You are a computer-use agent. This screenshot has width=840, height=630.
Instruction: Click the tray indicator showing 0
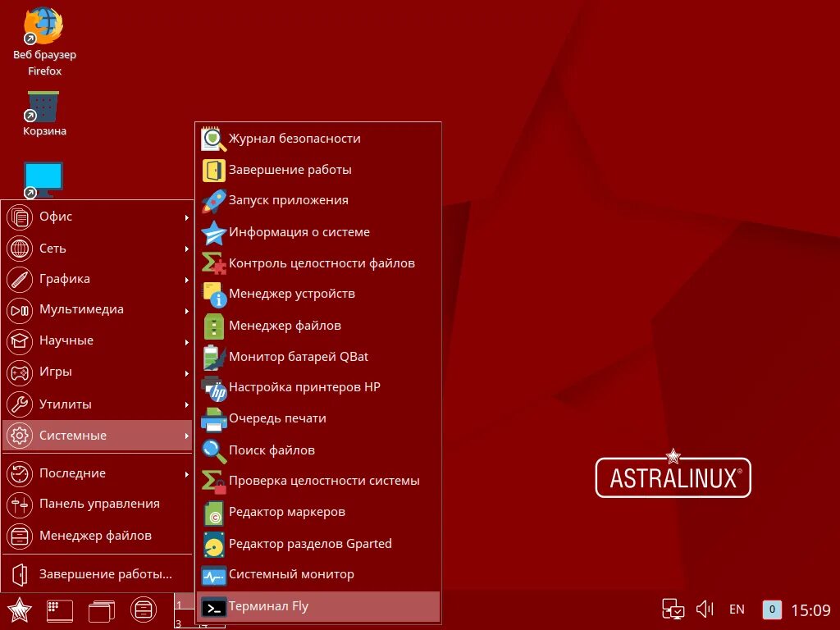pyautogui.click(x=771, y=609)
